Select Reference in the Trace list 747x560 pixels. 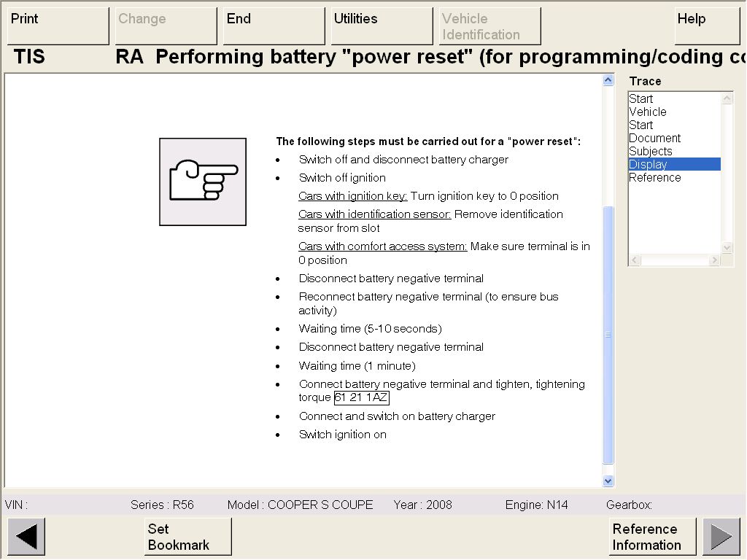point(654,178)
